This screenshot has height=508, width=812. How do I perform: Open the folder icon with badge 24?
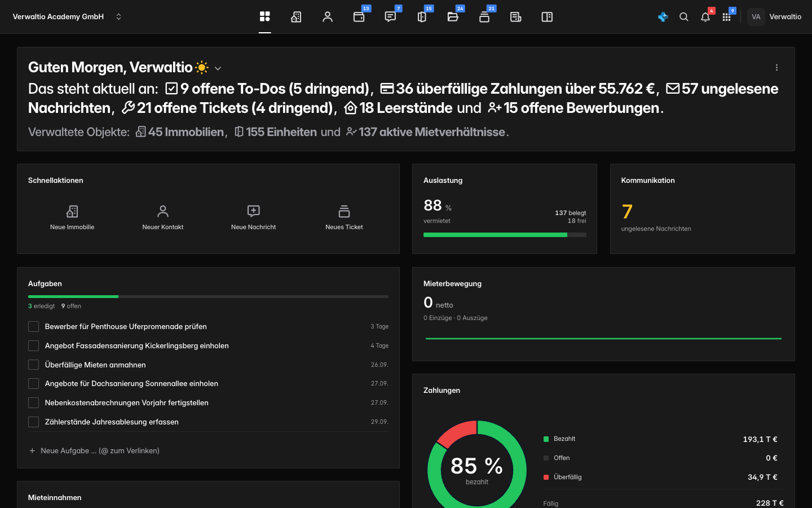(453, 17)
